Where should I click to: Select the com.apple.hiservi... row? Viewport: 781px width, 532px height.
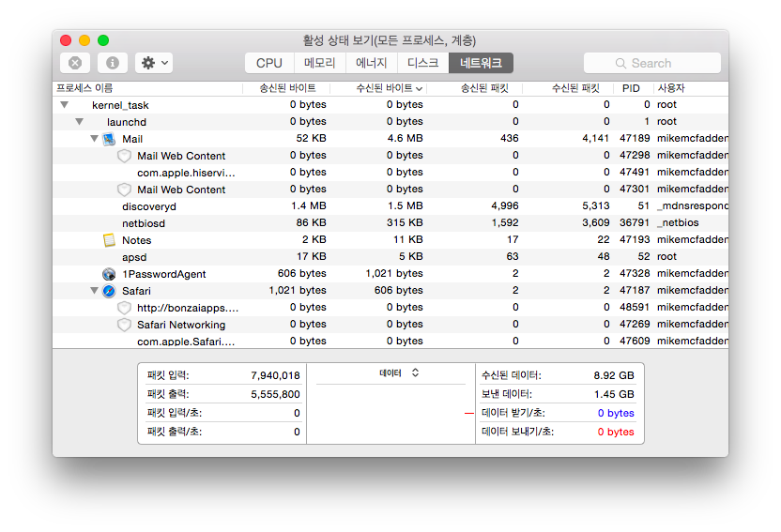click(390, 173)
